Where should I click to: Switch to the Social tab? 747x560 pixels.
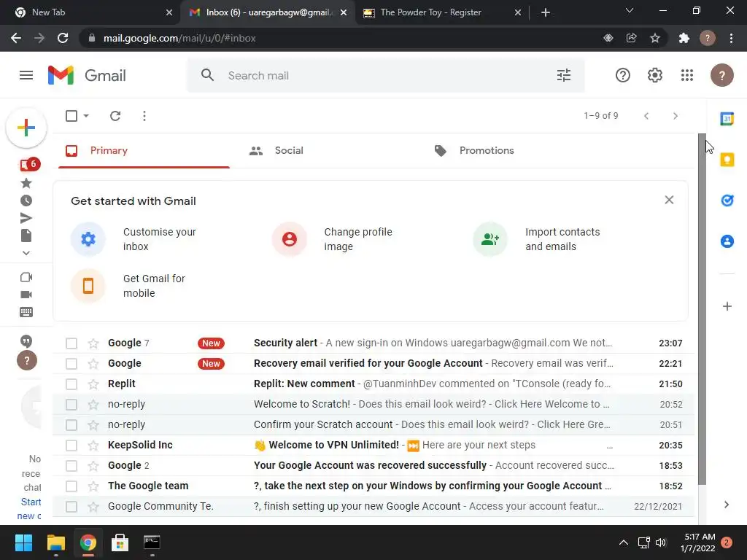pos(329,150)
